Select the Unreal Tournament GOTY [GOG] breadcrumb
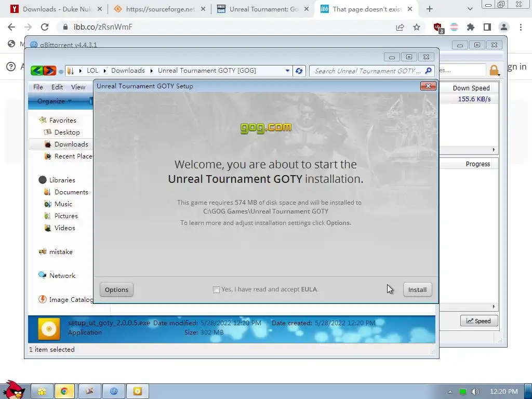The image size is (532, 399). tap(207, 70)
